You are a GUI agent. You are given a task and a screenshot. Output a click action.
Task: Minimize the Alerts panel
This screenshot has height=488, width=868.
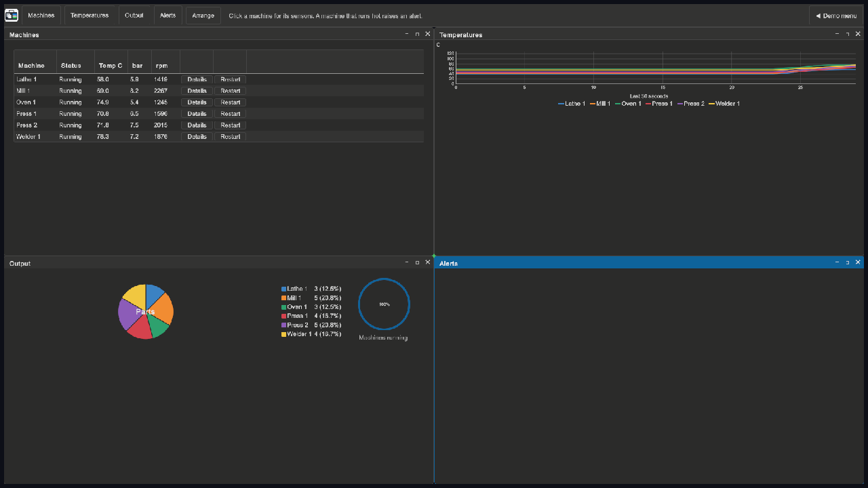(837, 262)
